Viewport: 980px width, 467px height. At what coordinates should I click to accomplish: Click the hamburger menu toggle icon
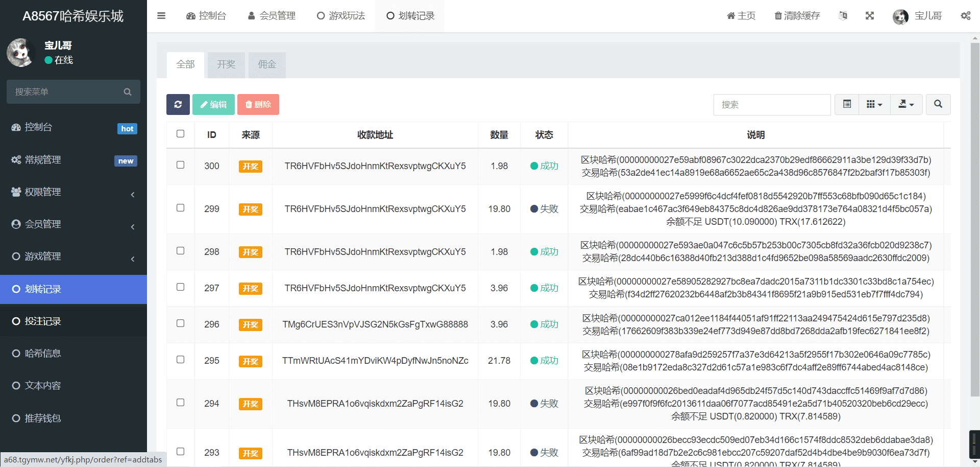161,16
